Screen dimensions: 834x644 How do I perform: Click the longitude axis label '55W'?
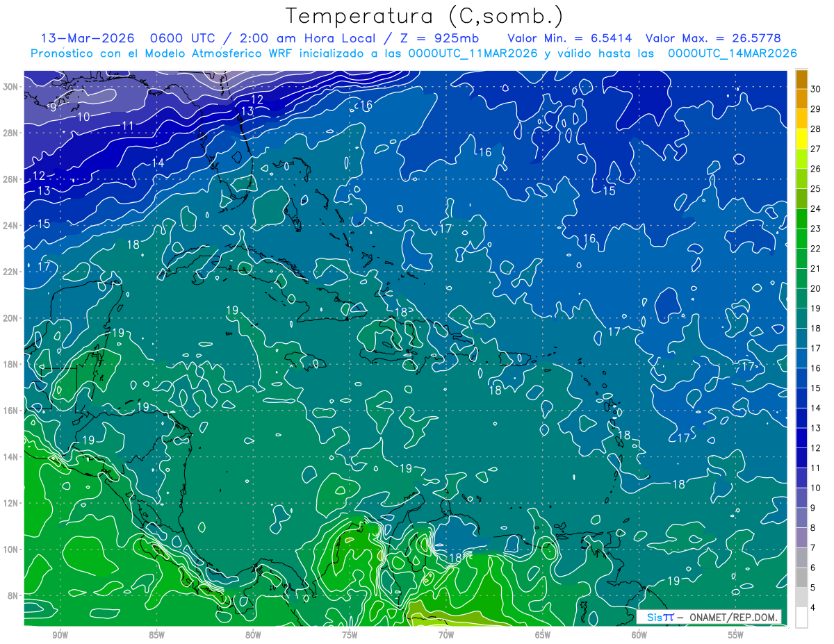click(736, 635)
